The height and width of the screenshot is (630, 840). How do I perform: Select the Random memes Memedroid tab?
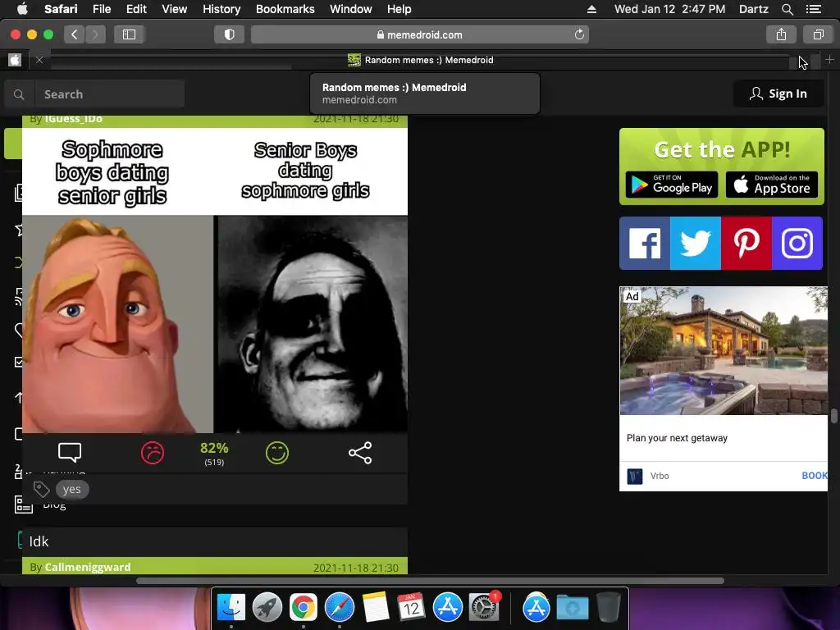coord(421,60)
